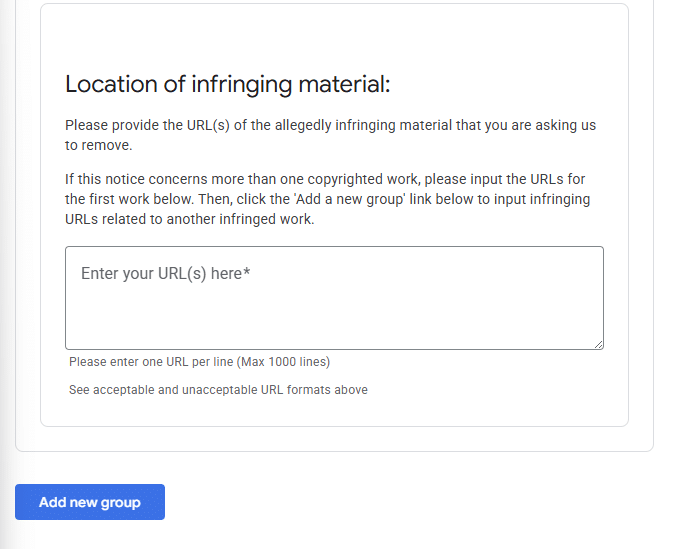This screenshot has width=686, height=549.
Task: Click the resize handle of the URL text area
Action: pos(598,345)
